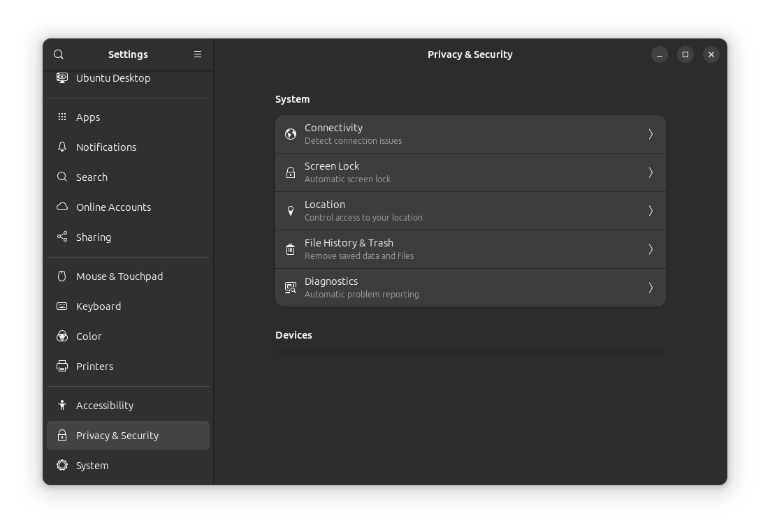The height and width of the screenshot is (532, 770).
Task: Select the Mouse & Touchpad icon
Action: pyautogui.click(x=61, y=276)
